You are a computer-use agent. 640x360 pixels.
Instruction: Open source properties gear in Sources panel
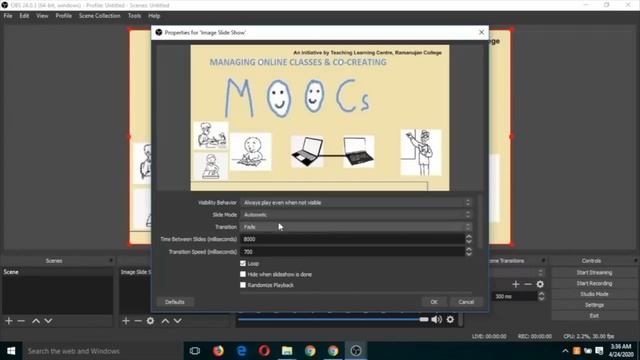pos(151,321)
